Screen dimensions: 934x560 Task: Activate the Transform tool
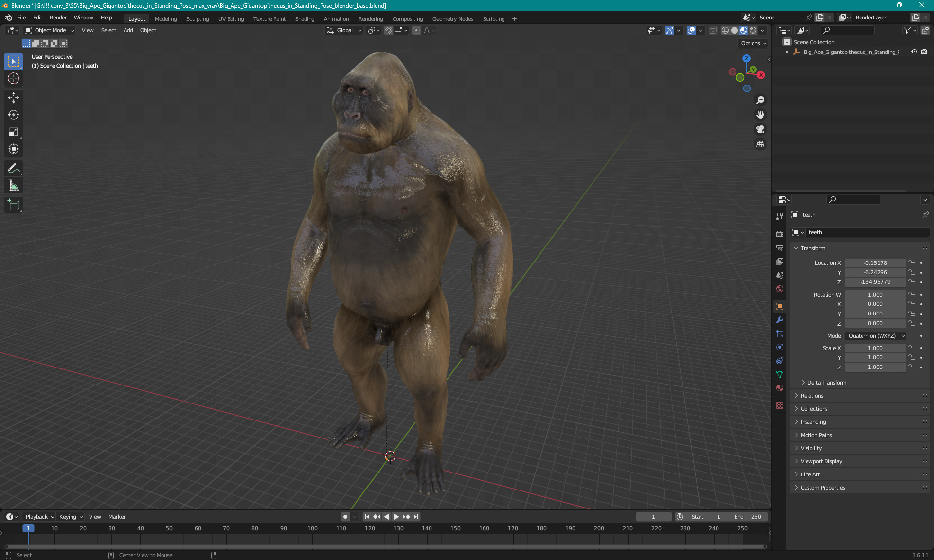pos(14,149)
